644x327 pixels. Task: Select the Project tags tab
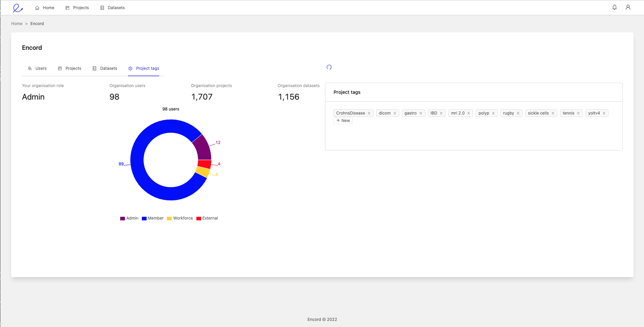tap(144, 68)
